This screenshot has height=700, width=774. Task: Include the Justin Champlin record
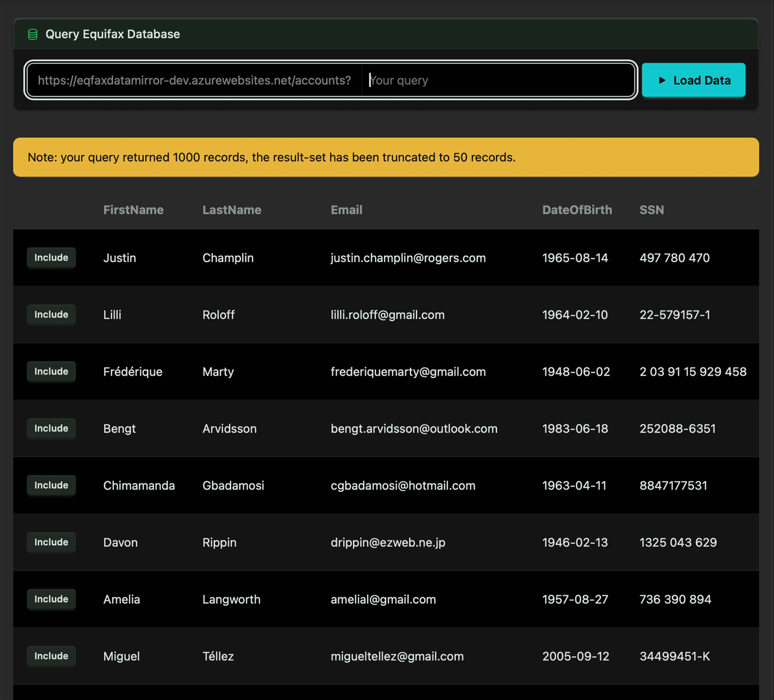(51, 258)
